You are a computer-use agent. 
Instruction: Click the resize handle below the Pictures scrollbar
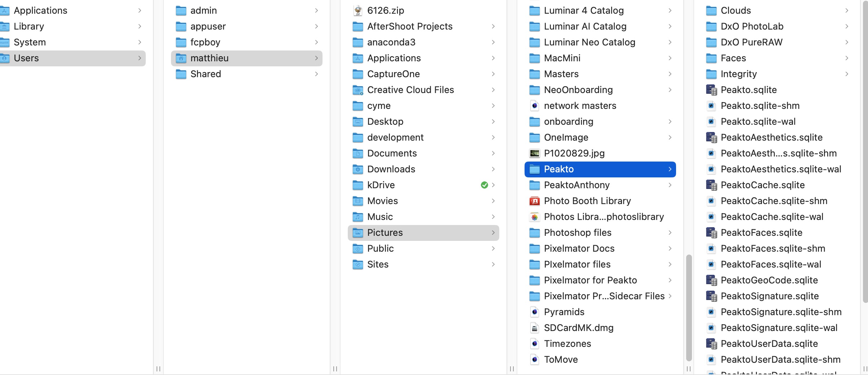click(x=688, y=369)
